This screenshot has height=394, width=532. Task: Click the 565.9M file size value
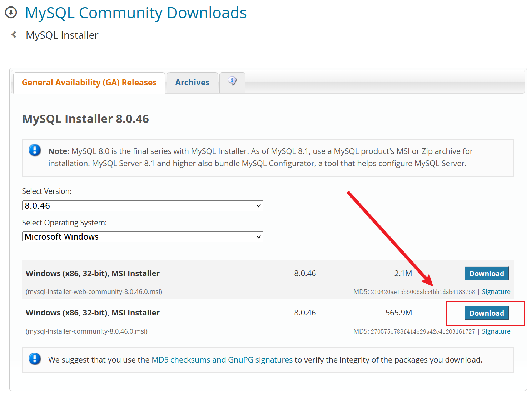pos(399,313)
